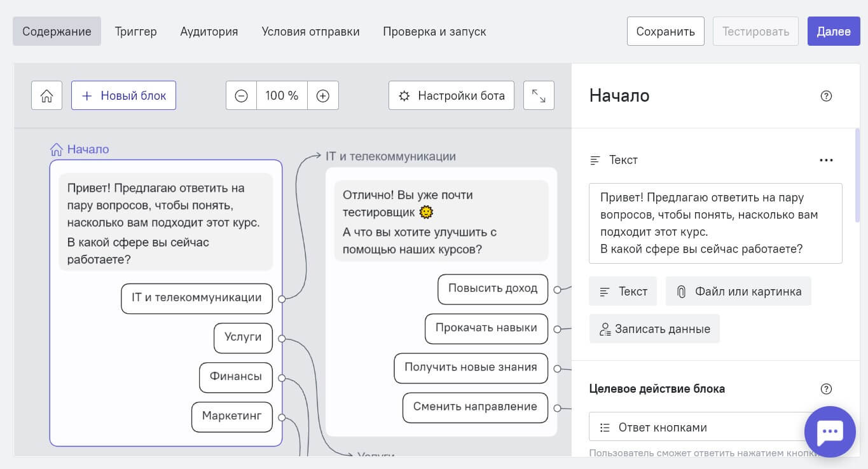868x469 pixels.
Task: Select the Повысить доход answer button
Action: click(493, 289)
